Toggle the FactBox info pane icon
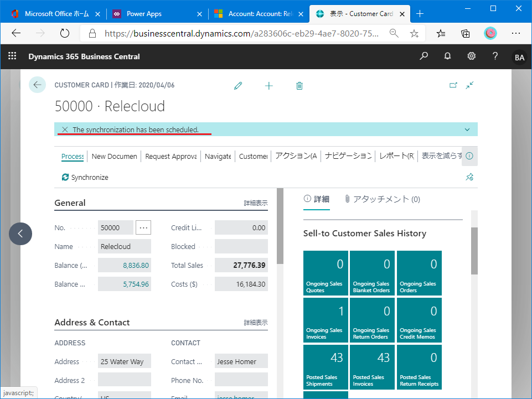The image size is (532, 399). [469, 156]
